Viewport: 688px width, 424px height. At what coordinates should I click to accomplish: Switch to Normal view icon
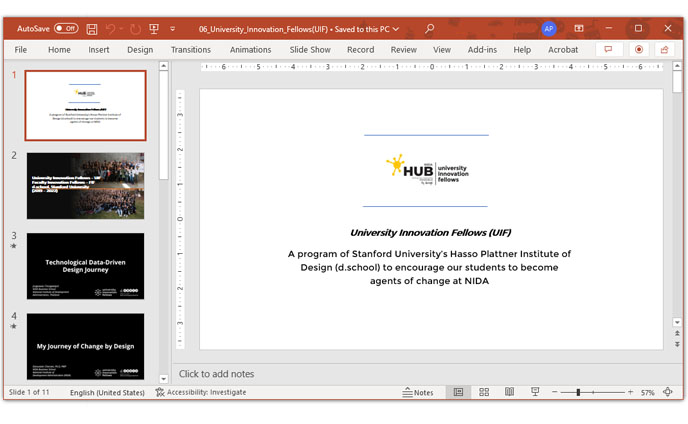[458, 392]
